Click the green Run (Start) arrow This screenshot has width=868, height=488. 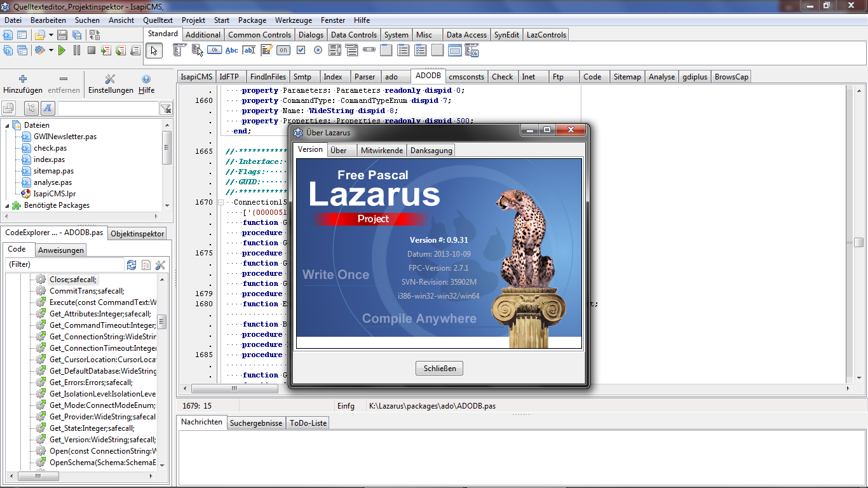[x=62, y=50]
